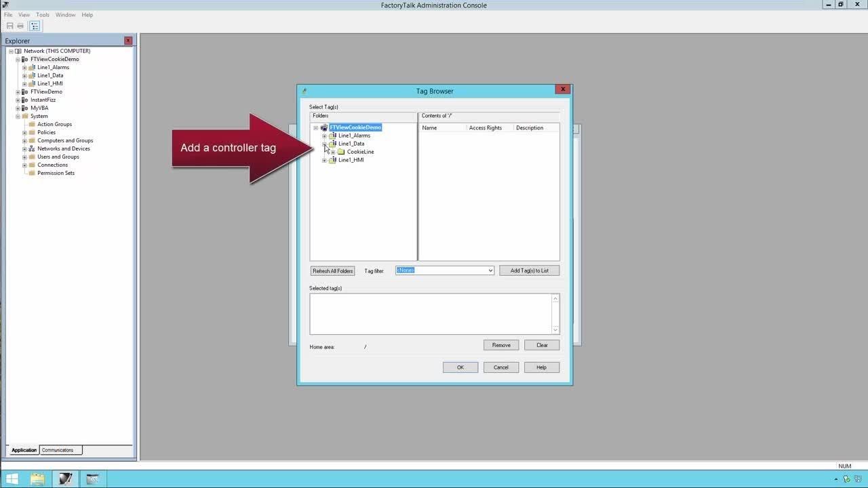Click the Network computer icon in Explorer

coord(18,51)
